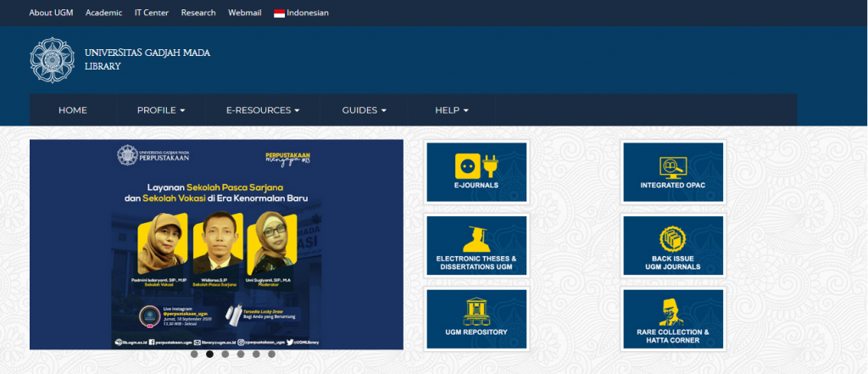This screenshot has height=374, width=868.
Task: Open the Rare Collection Hatta Corner portrait tile
Action: (x=673, y=319)
